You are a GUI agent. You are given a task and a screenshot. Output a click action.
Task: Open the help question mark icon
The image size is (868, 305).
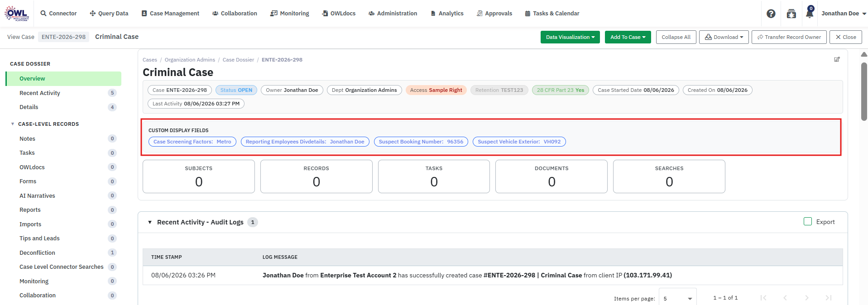(x=771, y=14)
